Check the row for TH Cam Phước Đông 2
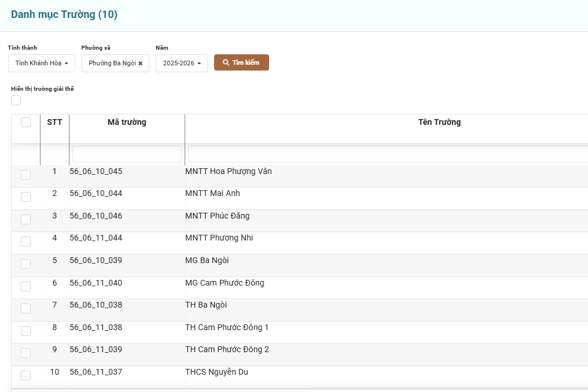The height and width of the screenshot is (392, 588). click(25, 353)
